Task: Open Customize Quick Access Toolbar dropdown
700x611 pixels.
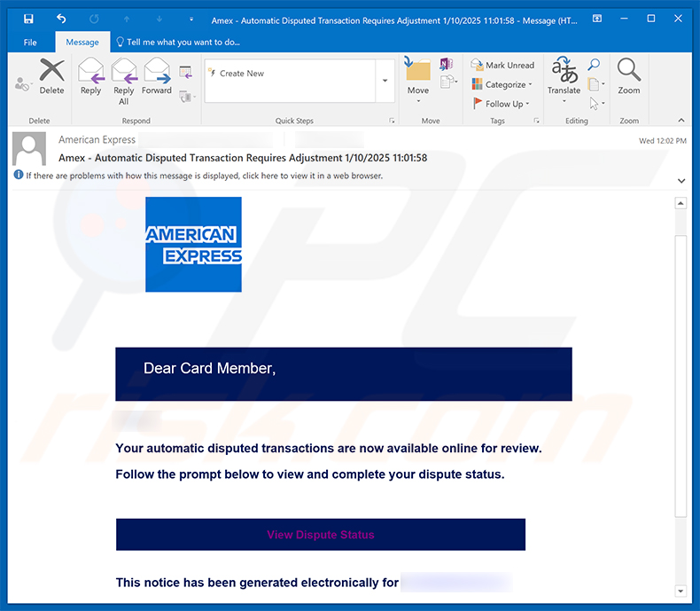Action: click(191, 19)
